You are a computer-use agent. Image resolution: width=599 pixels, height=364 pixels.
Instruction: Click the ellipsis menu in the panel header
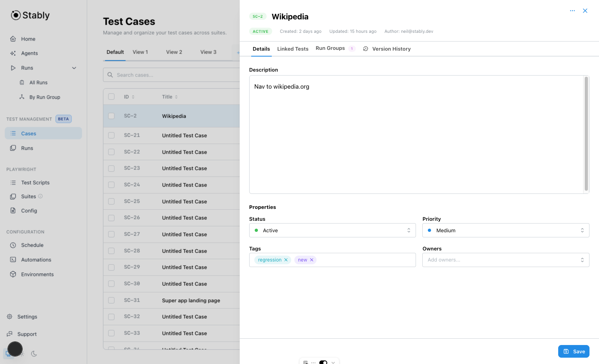572,11
